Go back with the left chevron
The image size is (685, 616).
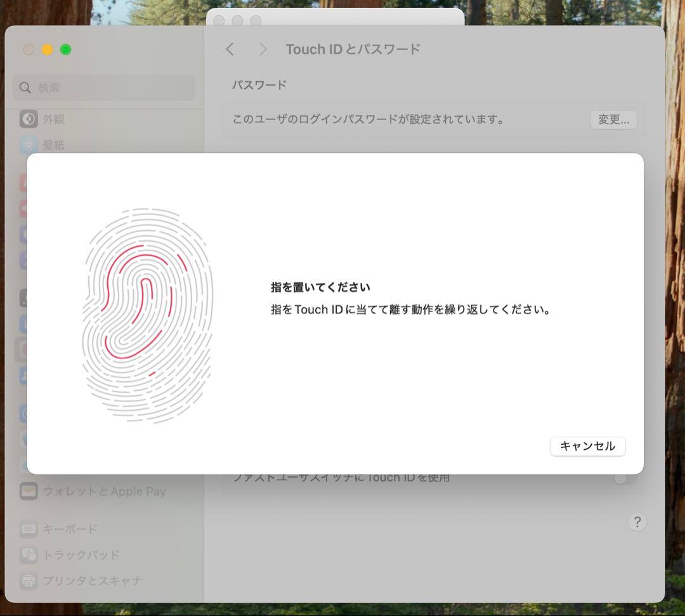tap(230, 49)
